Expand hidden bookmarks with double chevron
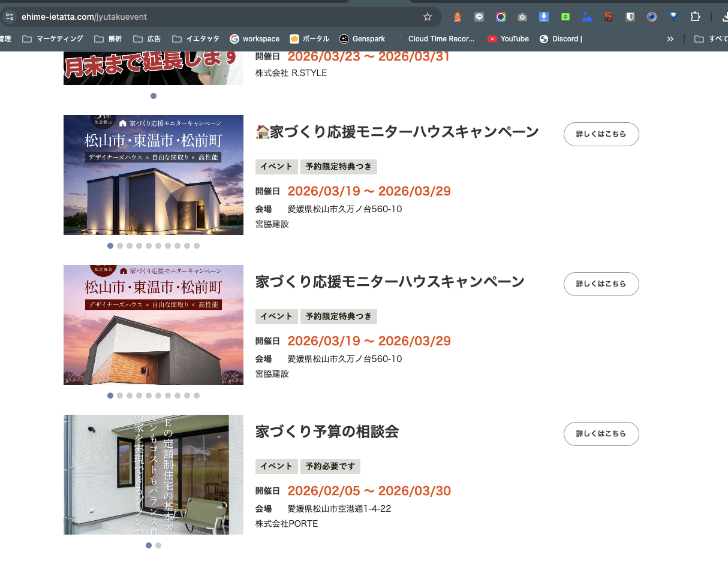 [670, 39]
